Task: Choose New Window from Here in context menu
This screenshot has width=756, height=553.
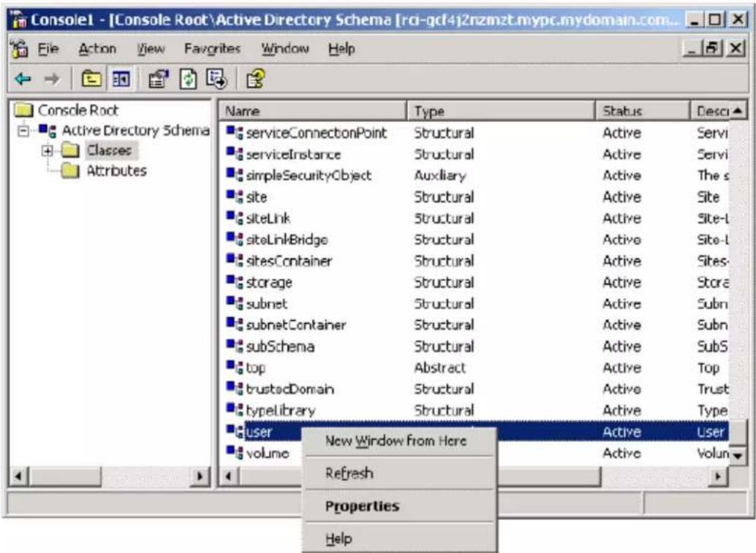Action: [x=399, y=441]
